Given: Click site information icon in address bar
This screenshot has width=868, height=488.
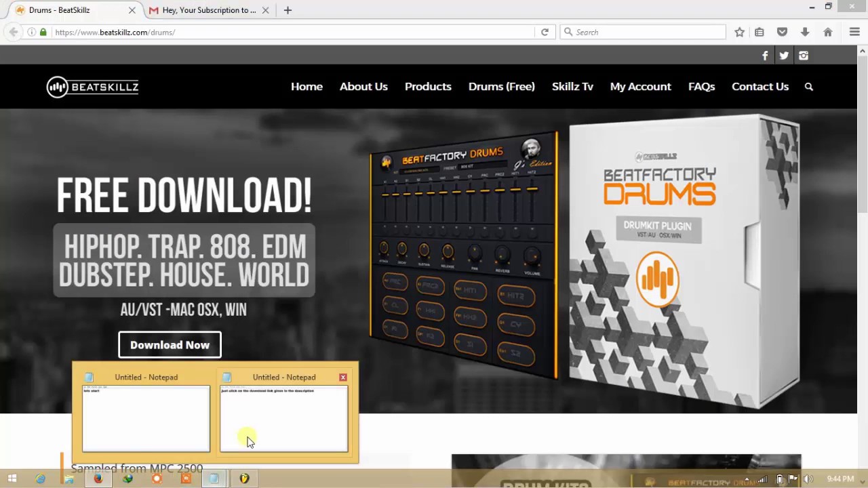Looking at the screenshot, I should click(31, 32).
